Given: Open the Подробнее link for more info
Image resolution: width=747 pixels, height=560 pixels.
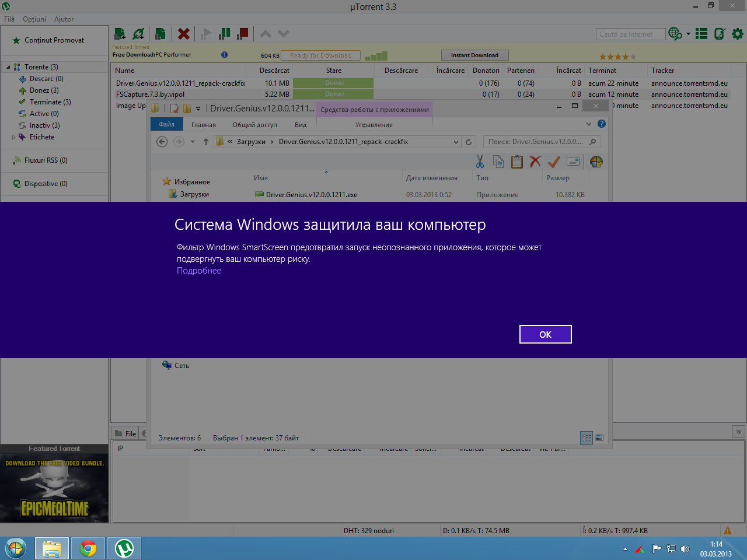Looking at the screenshot, I should tap(199, 271).
